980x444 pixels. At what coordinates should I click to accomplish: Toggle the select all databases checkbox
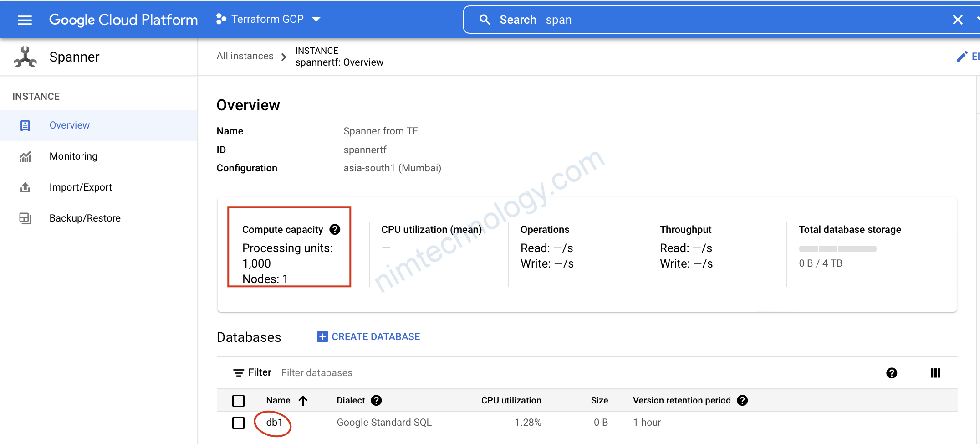coord(238,401)
